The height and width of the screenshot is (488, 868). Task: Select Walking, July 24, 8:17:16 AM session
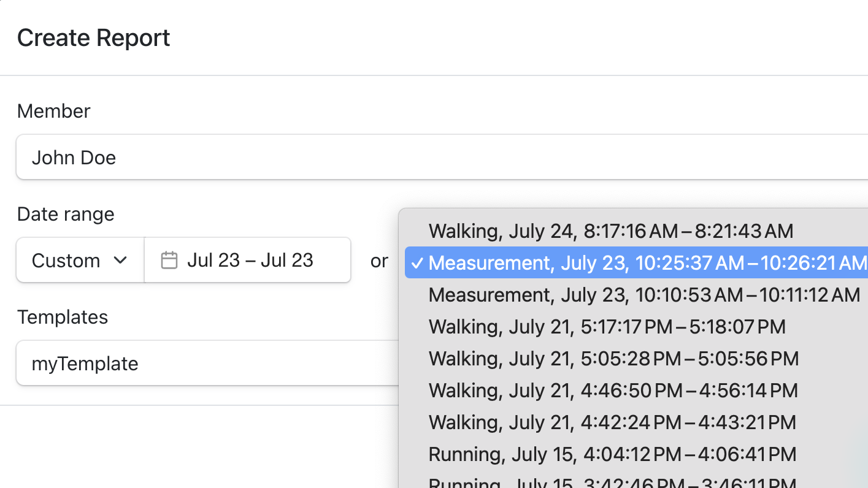coord(610,231)
